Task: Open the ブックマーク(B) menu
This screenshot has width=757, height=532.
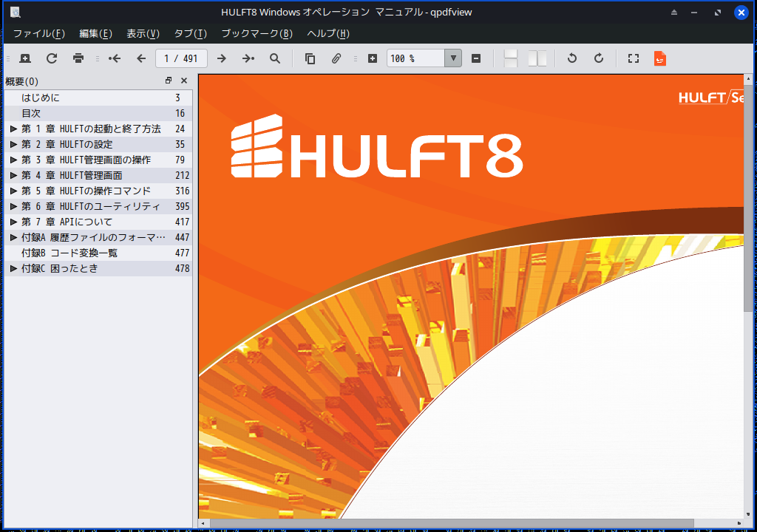Action: pyautogui.click(x=257, y=33)
